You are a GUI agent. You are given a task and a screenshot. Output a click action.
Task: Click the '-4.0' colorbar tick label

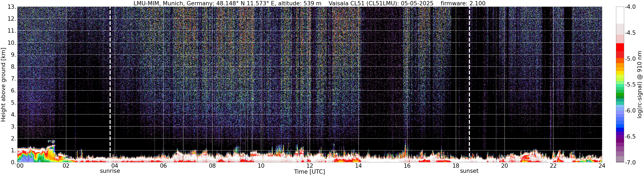coord(630,7)
